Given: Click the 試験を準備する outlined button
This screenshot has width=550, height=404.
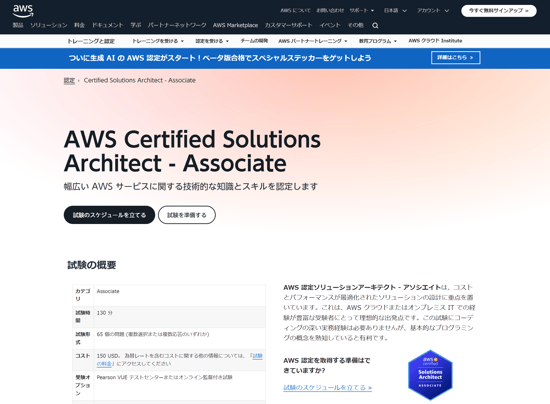Looking at the screenshot, I should 187,215.
